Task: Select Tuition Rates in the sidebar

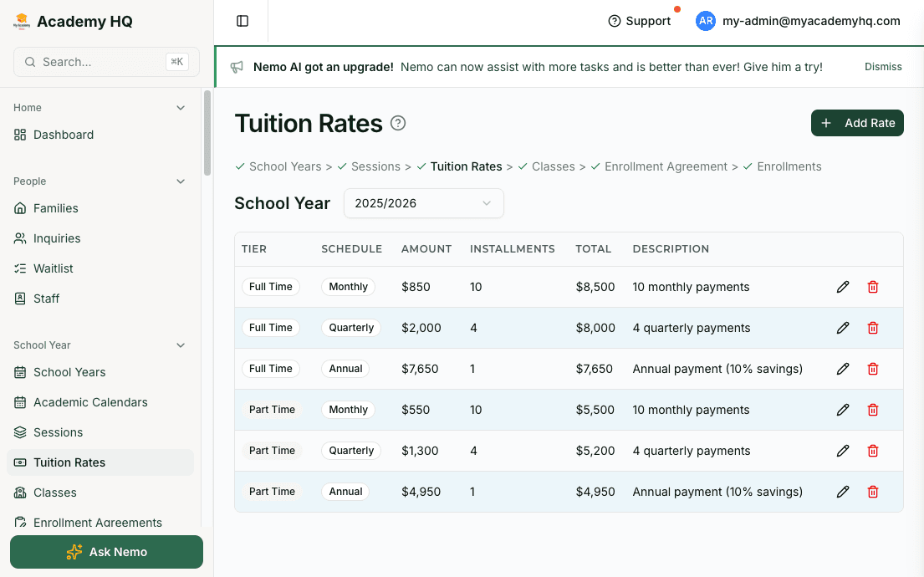Action: (x=100, y=462)
